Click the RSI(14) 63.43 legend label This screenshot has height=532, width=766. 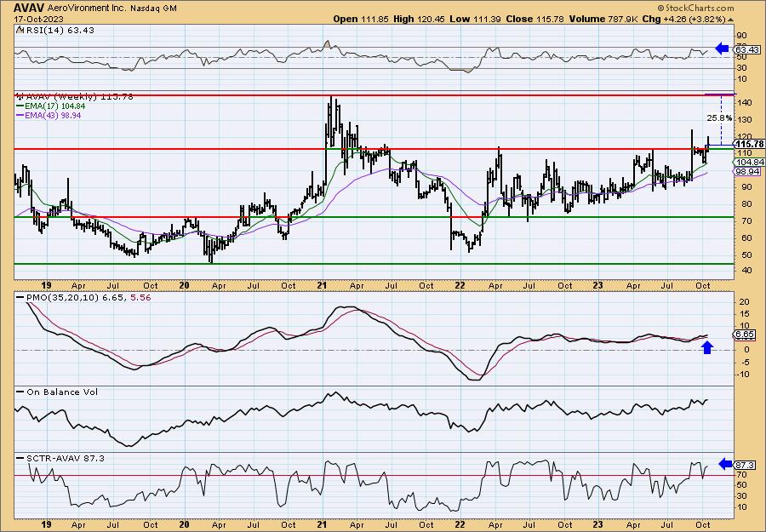click(59, 30)
